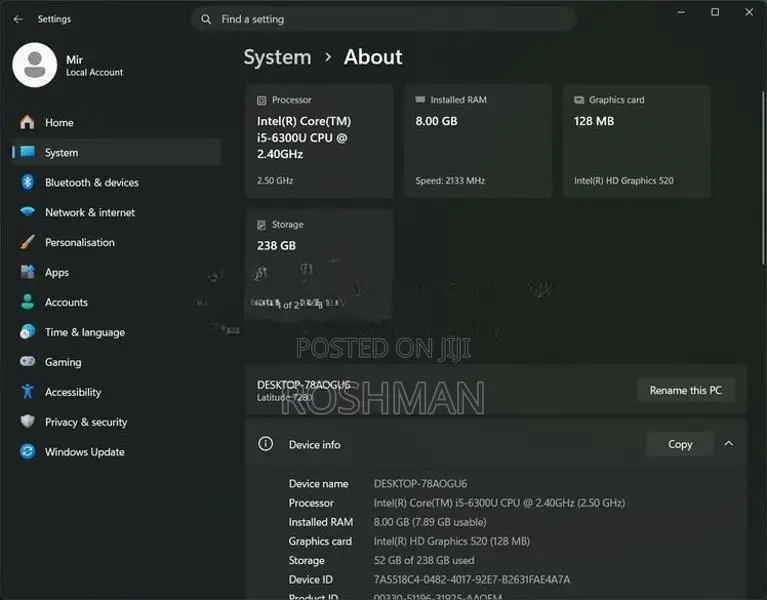Click the Device ID label
This screenshot has height=600, width=767.
click(311, 579)
